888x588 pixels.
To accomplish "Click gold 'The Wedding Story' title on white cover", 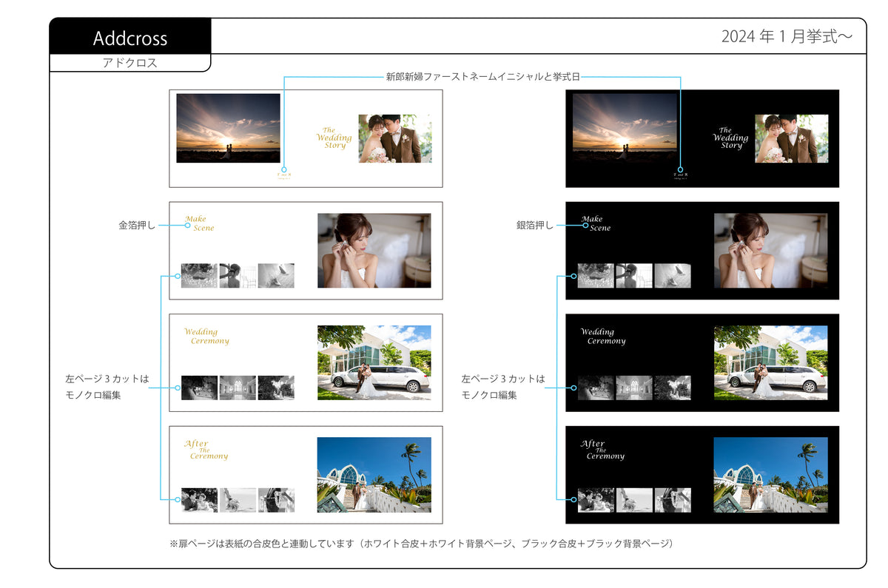I will [334, 138].
